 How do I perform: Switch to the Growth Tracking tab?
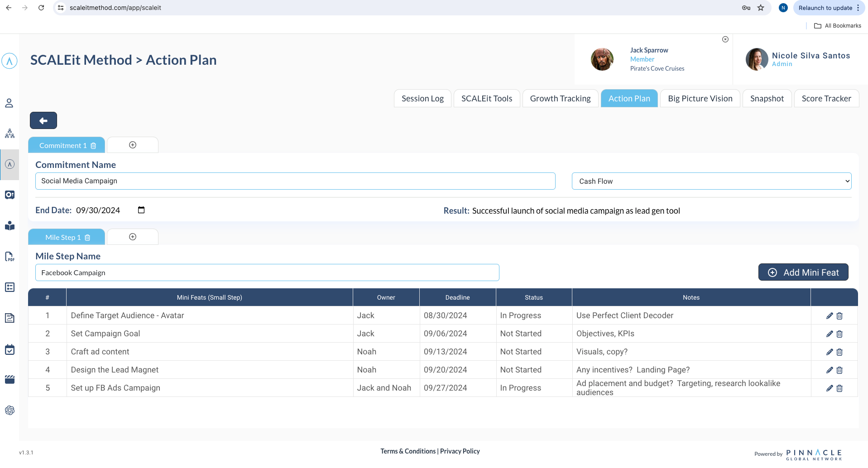coord(560,99)
